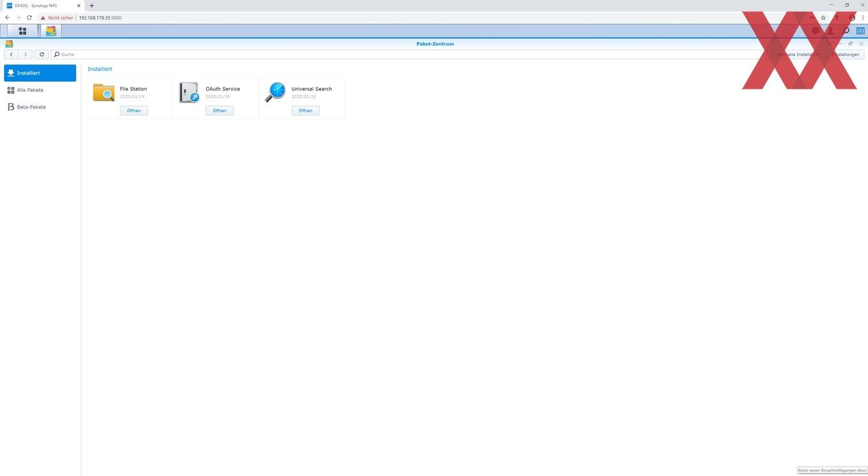Close the DS420j Synology NAS tab
868x476 pixels.
[x=79, y=6]
